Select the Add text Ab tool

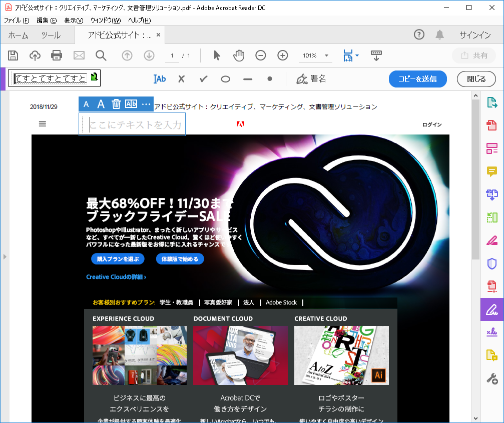click(x=160, y=78)
